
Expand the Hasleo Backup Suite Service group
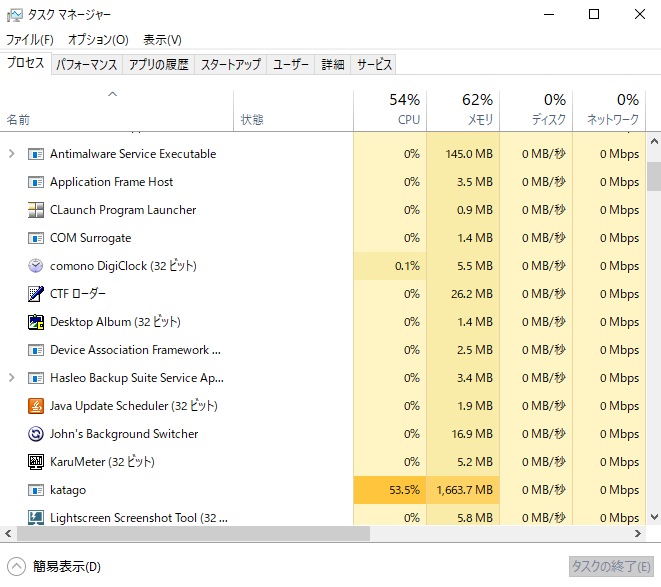12,378
